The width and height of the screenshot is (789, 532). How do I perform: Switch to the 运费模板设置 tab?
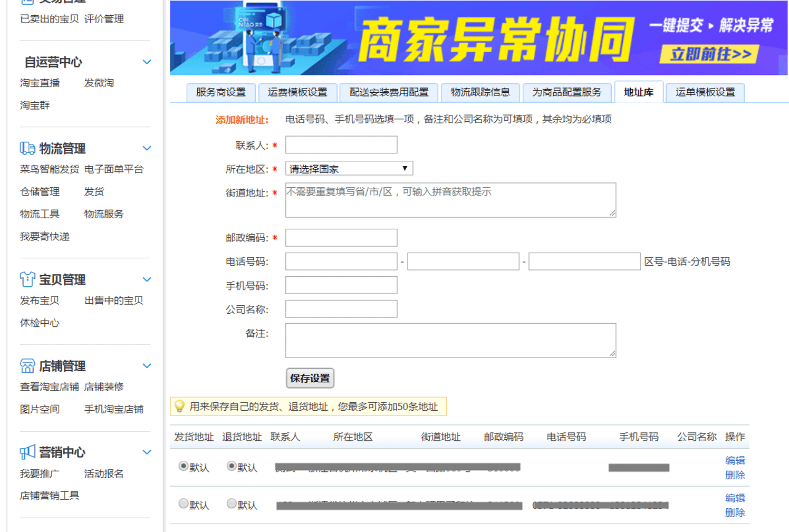coord(297,92)
